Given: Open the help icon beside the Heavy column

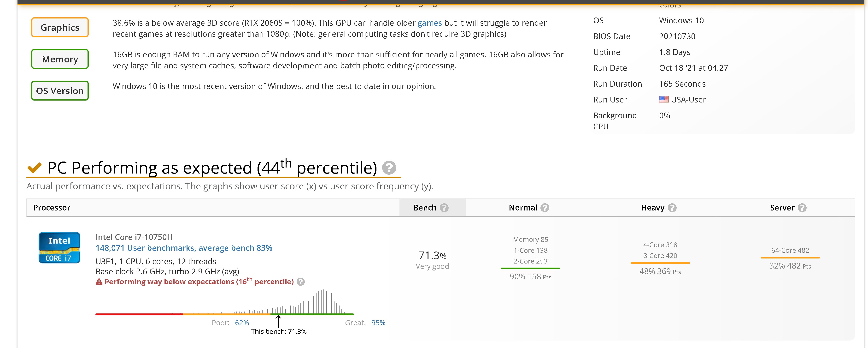Looking at the screenshot, I should (672, 208).
